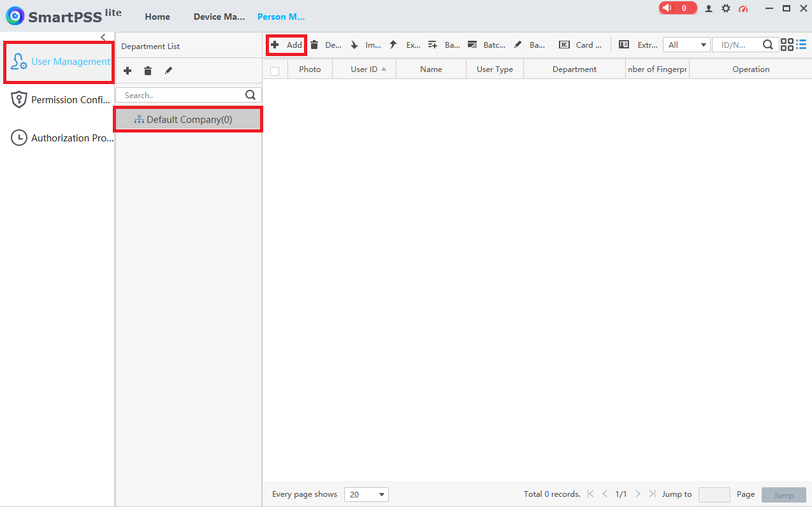Image resolution: width=812 pixels, height=507 pixels.
Task: Click the Number of Fingerprints column header
Action: point(657,69)
